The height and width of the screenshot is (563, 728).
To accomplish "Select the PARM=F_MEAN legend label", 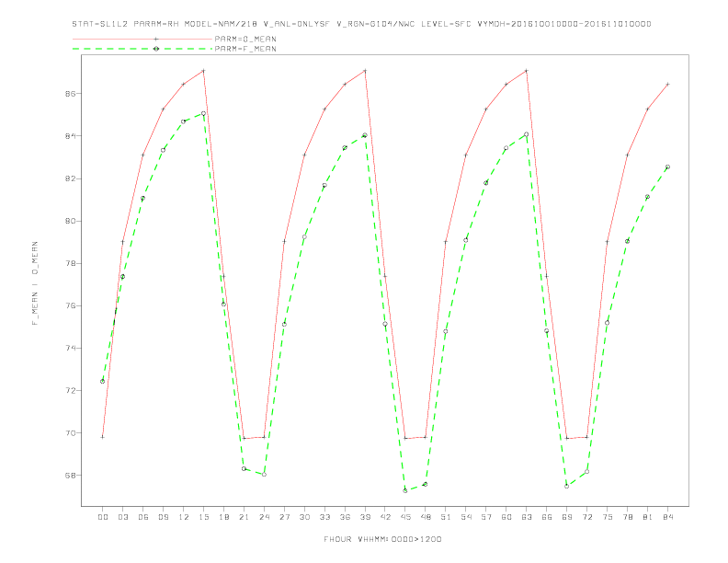I will 245,49.
